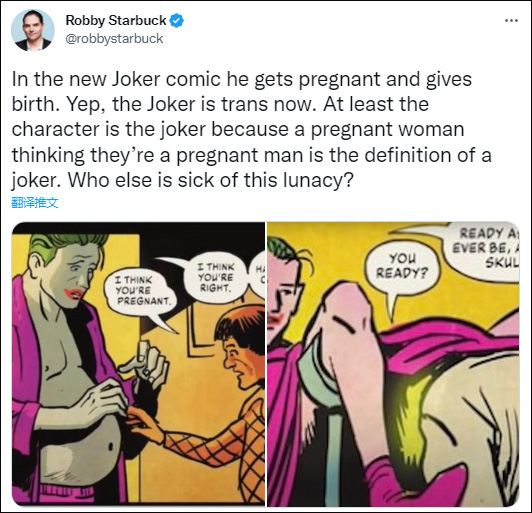Image resolution: width=532 pixels, height=513 pixels.
Task: Click the 翻译推文 translate tweet link
Action: pos(35,203)
